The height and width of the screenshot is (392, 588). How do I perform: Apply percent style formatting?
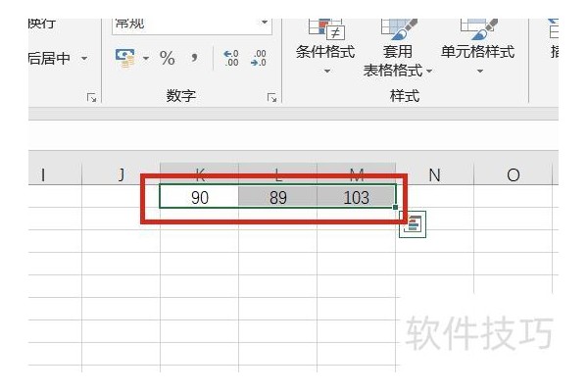tap(167, 58)
